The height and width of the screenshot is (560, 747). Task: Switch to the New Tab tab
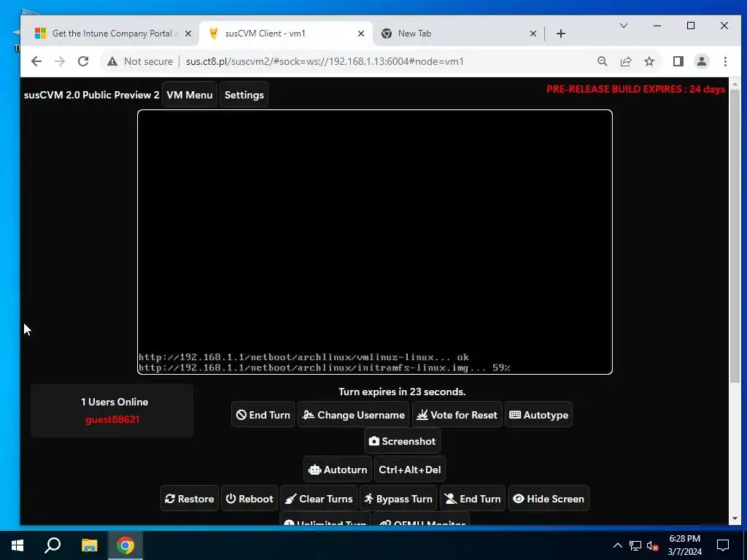pos(414,34)
